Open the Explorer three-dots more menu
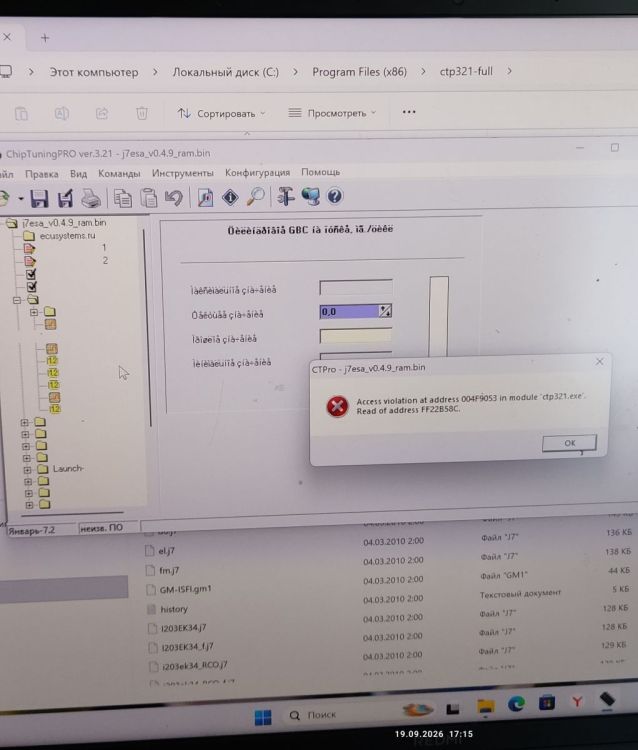Screen dimensions: 638x750 [x=409, y=112]
